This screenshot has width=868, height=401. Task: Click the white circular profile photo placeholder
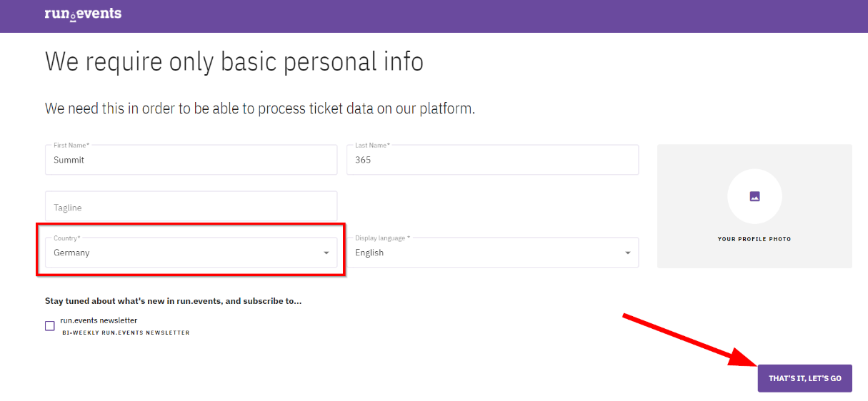(x=754, y=196)
